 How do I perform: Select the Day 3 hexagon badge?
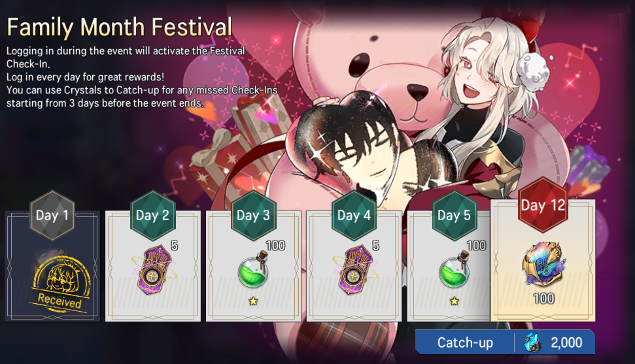click(253, 215)
